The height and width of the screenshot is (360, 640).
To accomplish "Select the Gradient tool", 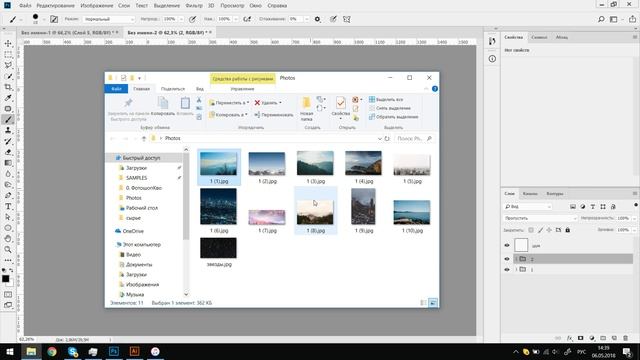I will pos(8,163).
